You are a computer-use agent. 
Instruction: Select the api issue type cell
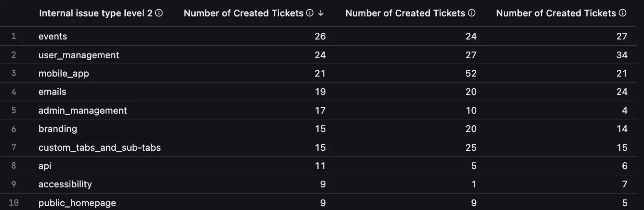tap(45, 166)
